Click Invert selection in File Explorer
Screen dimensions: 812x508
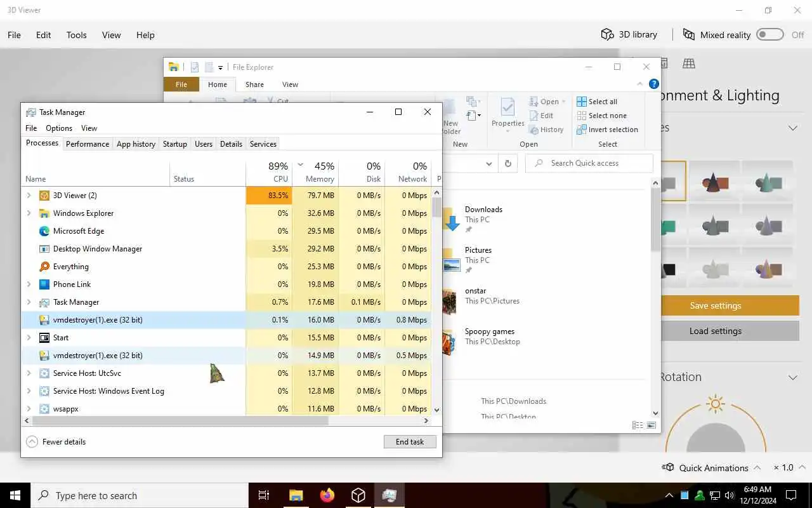point(607,130)
